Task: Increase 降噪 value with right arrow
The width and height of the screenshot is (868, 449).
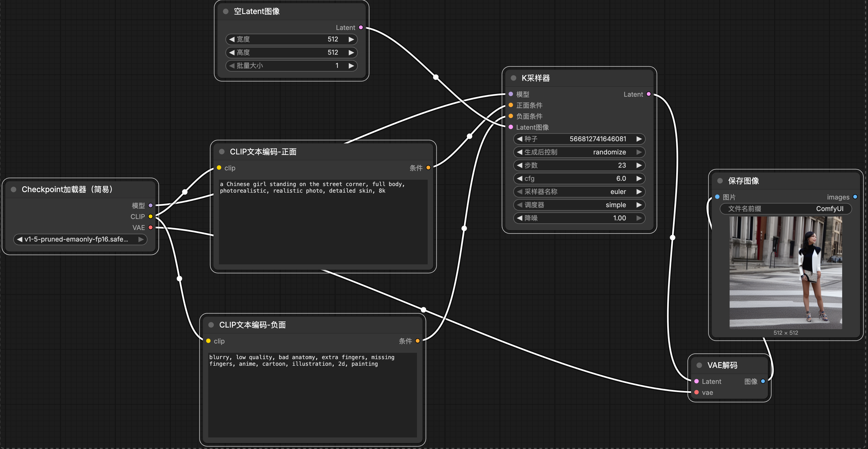Action: (639, 218)
